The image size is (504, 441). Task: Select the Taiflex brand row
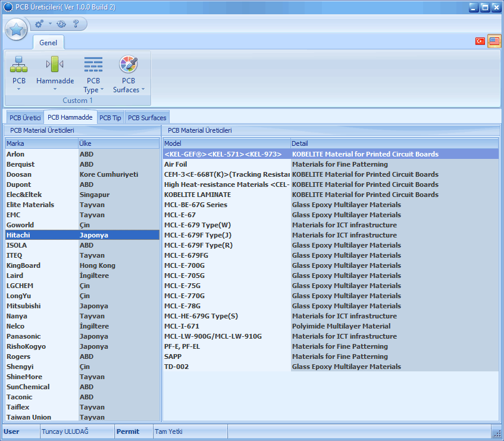click(82, 407)
